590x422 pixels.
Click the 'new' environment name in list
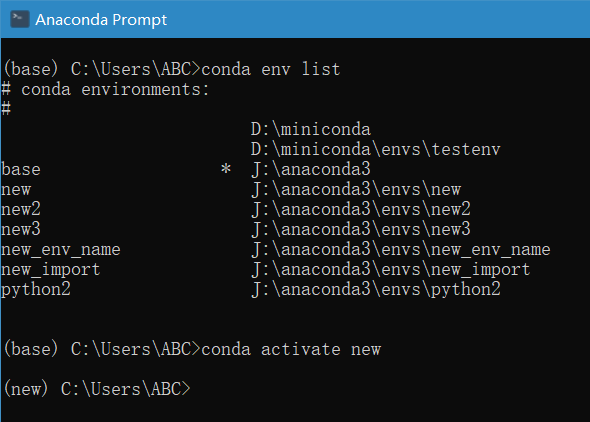[x=16, y=190]
